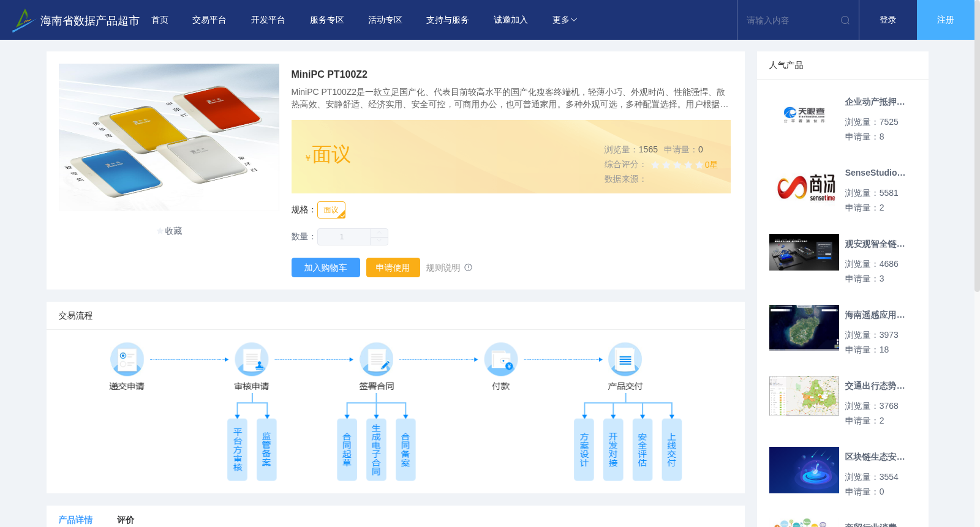Open the 商汤 sensetime product thumbnail
The image size is (980, 527).
coord(804,186)
